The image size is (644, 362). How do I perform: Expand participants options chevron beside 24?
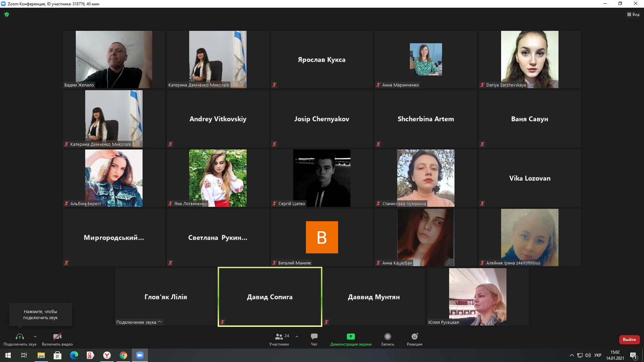pos(297,337)
